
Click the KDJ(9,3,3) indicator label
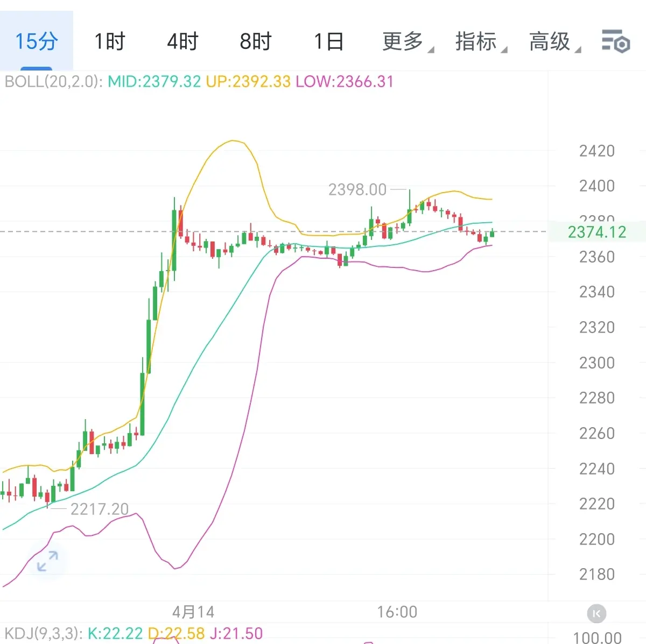[x=43, y=633]
